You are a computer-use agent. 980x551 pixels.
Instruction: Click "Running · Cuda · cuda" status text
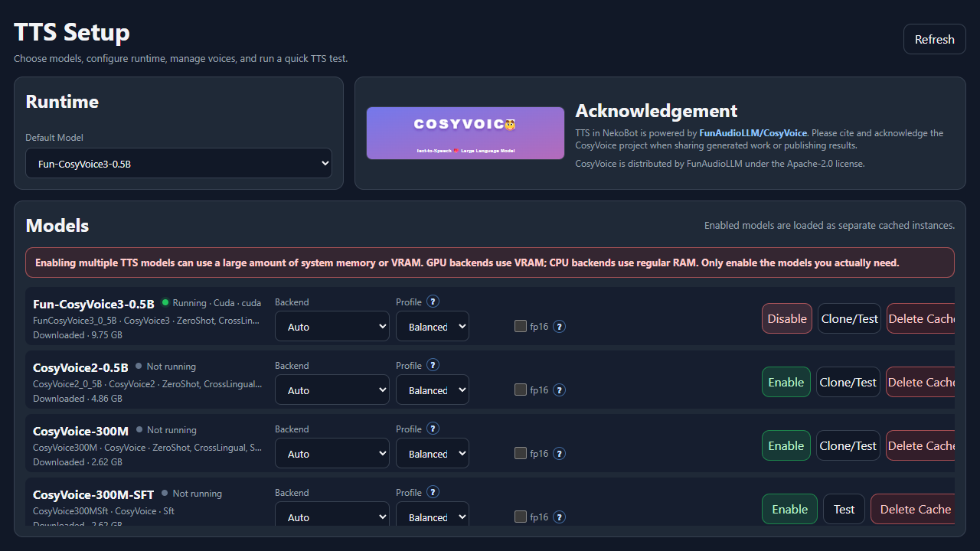217,303
